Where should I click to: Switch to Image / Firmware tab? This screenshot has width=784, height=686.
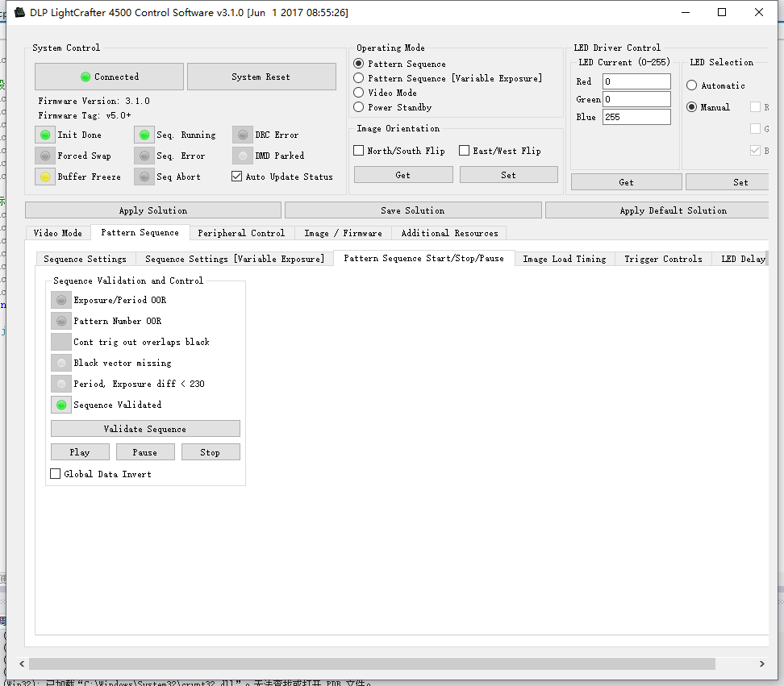(343, 233)
